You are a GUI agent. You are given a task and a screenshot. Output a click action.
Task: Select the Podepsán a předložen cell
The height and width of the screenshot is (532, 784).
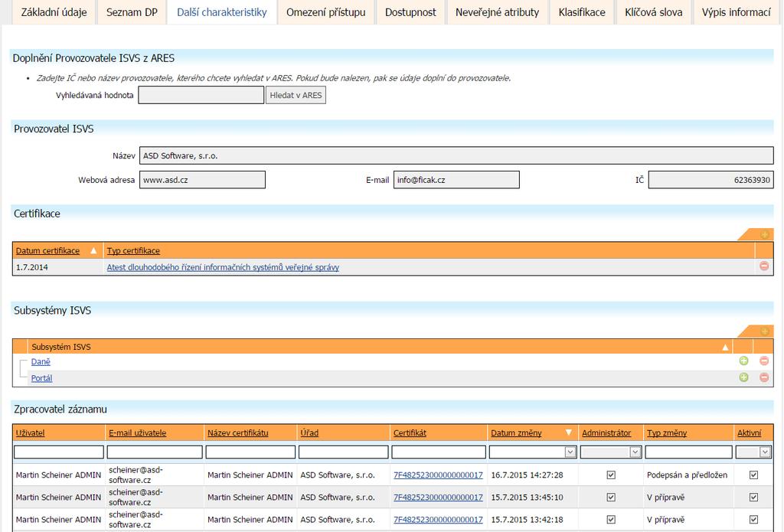(x=688, y=475)
